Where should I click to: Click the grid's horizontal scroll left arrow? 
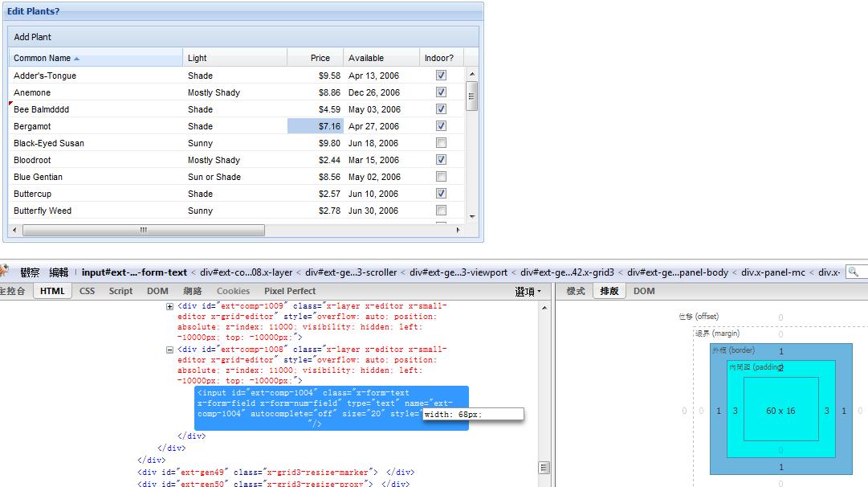pyautogui.click(x=14, y=231)
